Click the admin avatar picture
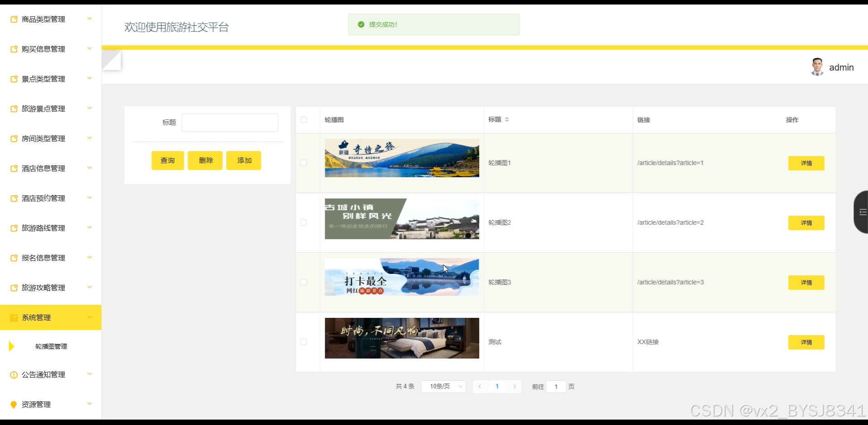The width and height of the screenshot is (868, 425). tap(817, 67)
